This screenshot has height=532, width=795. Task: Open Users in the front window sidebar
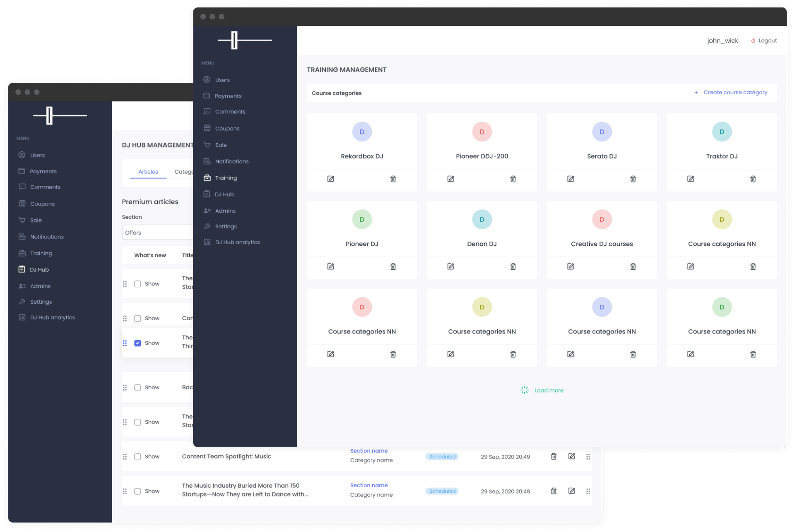coord(222,80)
